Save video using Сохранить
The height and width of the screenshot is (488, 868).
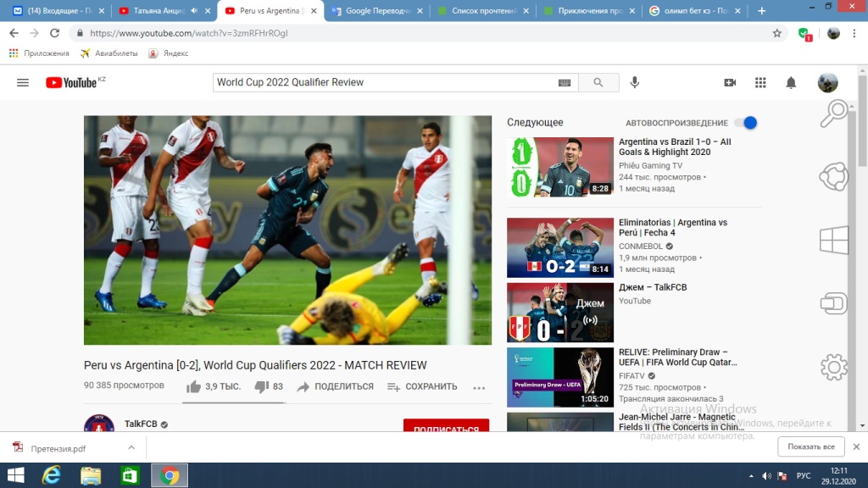[422, 386]
